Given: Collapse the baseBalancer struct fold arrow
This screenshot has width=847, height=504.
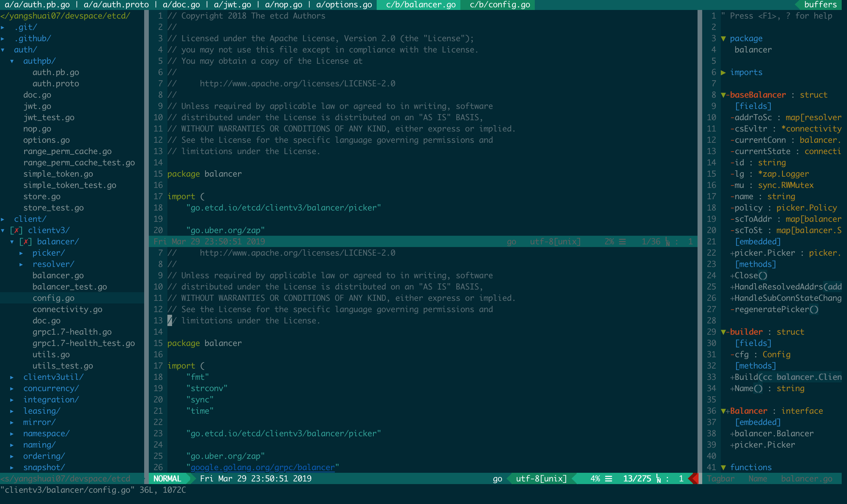Looking at the screenshot, I should [723, 95].
